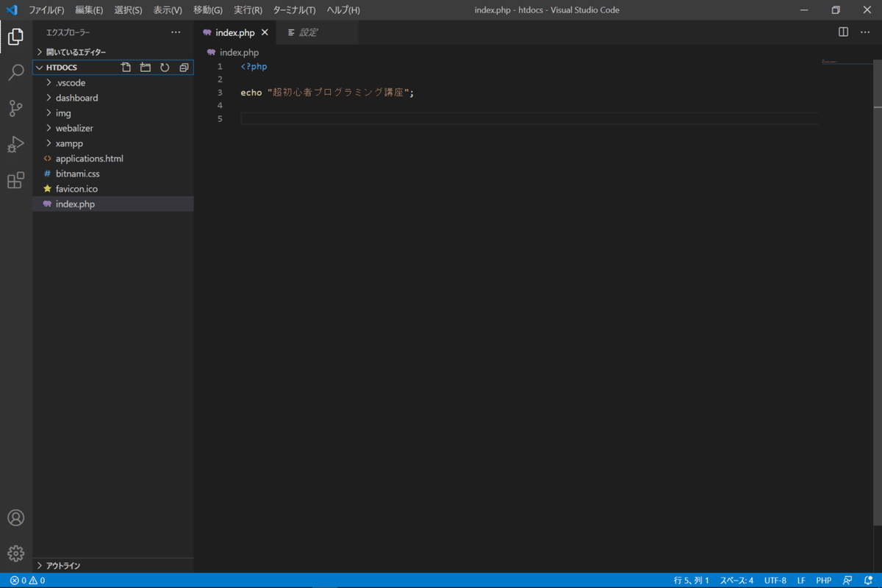Open notifications bell in status bar
This screenshot has height=588, width=882.
click(868, 581)
